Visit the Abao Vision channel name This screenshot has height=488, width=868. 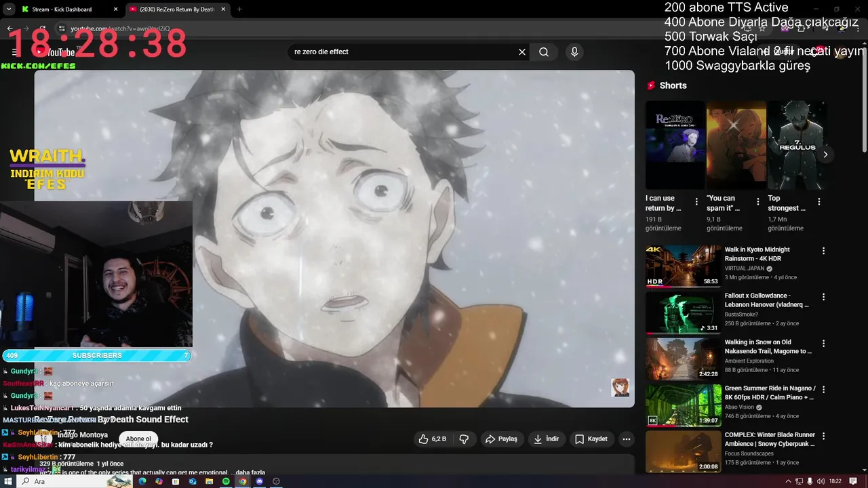tap(739, 407)
